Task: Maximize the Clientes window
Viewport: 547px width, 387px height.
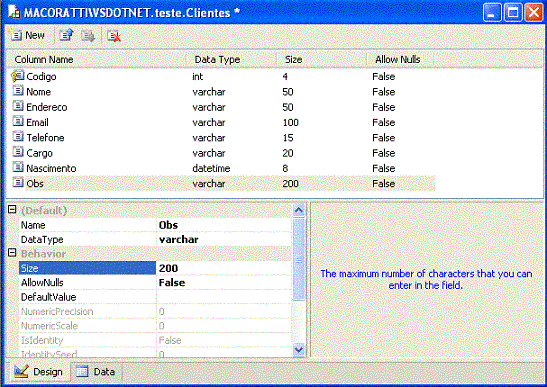Action: click(x=513, y=13)
